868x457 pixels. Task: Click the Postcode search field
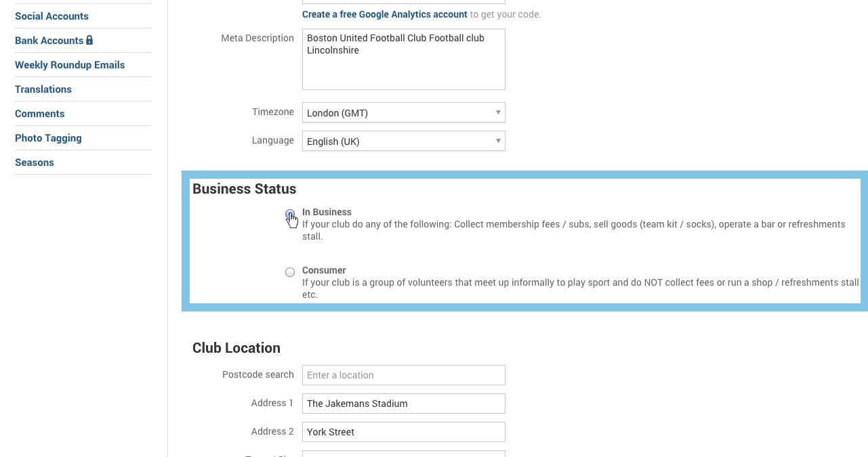(x=404, y=375)
